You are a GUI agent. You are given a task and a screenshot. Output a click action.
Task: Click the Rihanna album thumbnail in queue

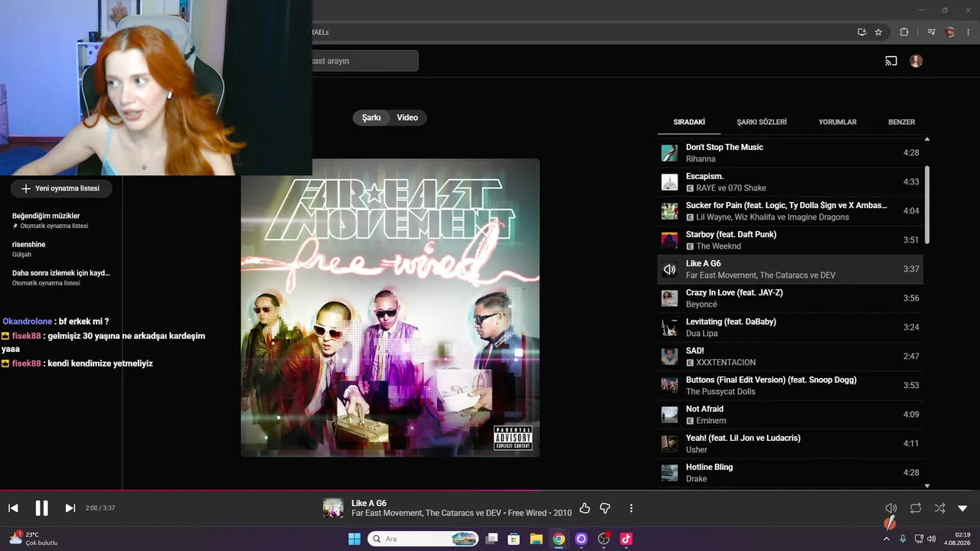(x=670, y=153)
